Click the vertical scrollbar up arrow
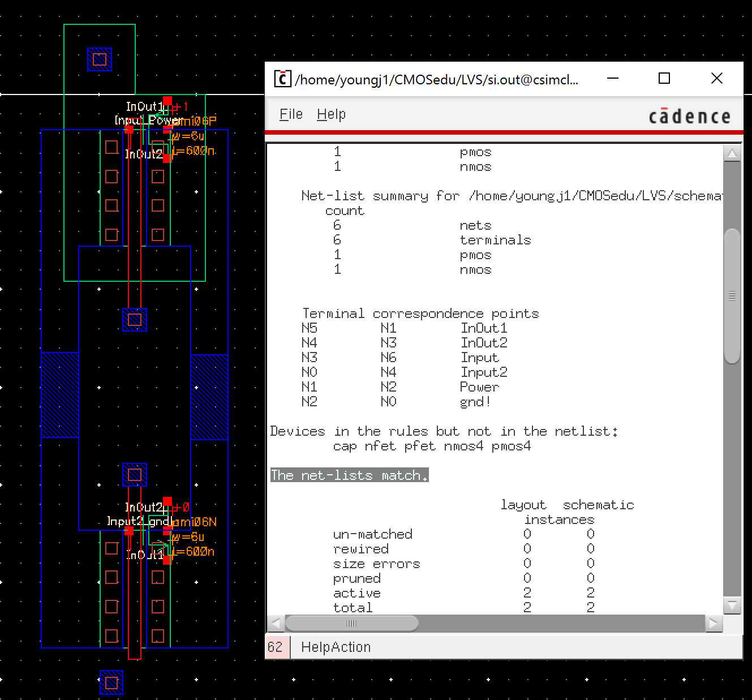This screenshot has width=752, height=700. pyautogui.click(x=732, y=153)
